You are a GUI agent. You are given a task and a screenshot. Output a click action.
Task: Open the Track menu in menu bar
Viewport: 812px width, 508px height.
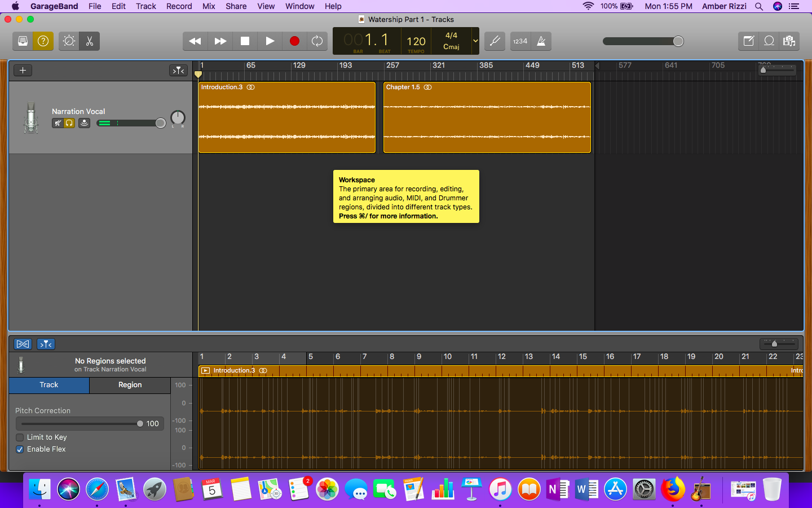coord(145,6)
